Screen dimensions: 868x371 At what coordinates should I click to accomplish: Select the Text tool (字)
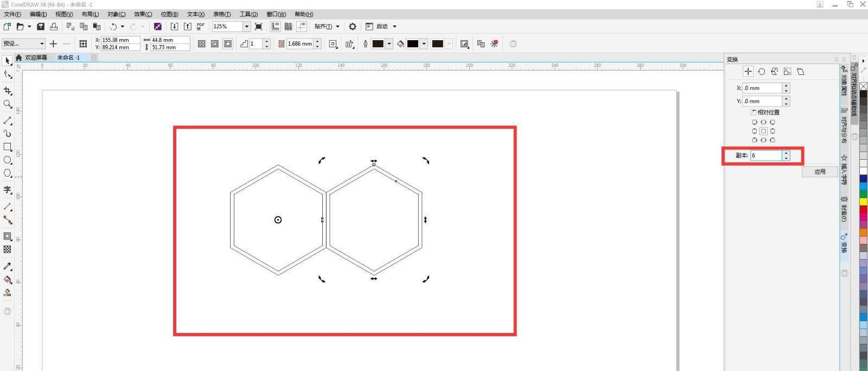(x=8, y=190)
